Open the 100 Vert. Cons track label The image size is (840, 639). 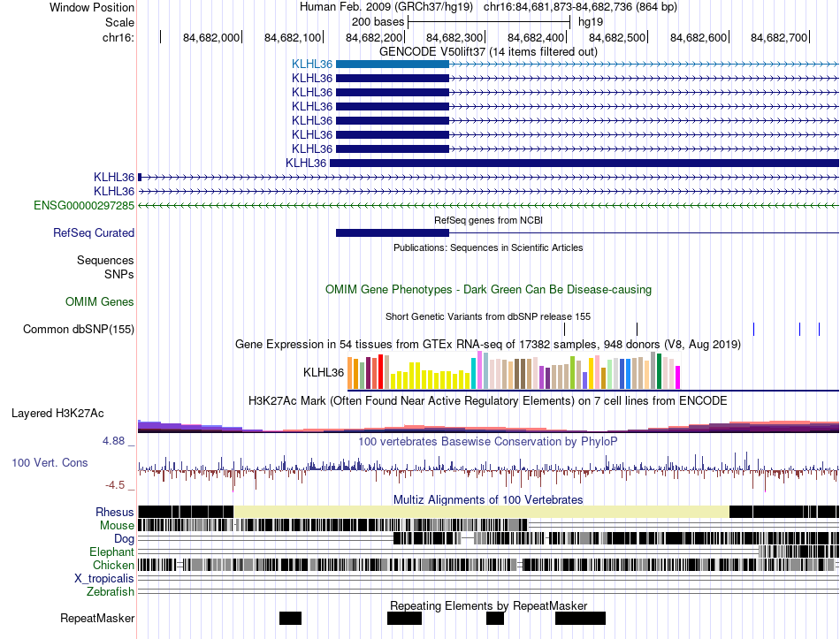50,463
